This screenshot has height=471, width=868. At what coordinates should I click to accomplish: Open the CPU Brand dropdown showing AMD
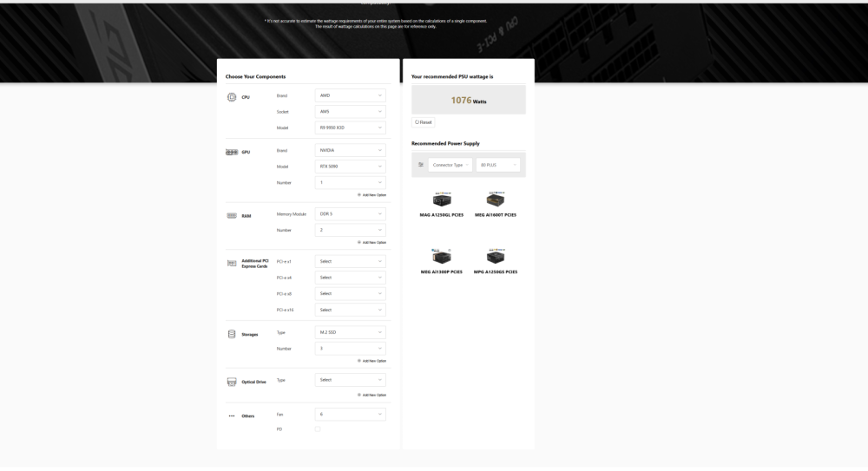tap(350, 95)
